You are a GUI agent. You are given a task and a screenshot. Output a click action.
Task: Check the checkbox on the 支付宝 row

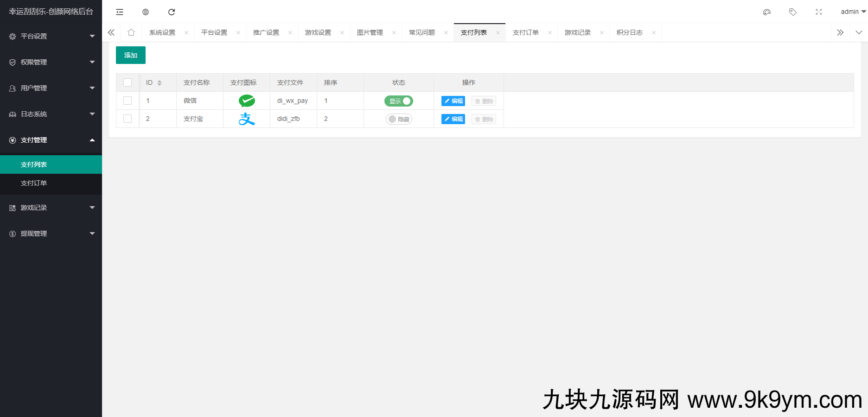[128, 119]
